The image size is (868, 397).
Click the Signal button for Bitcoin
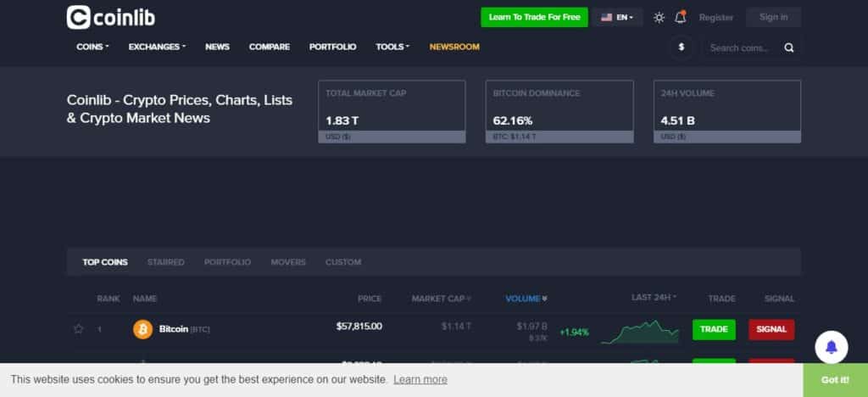click(771, 329)
